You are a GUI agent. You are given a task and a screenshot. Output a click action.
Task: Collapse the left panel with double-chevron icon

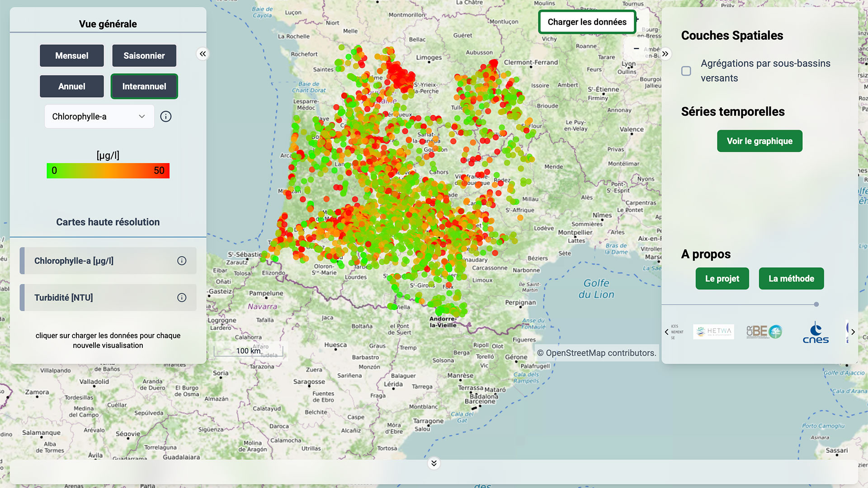click(203, 54)
